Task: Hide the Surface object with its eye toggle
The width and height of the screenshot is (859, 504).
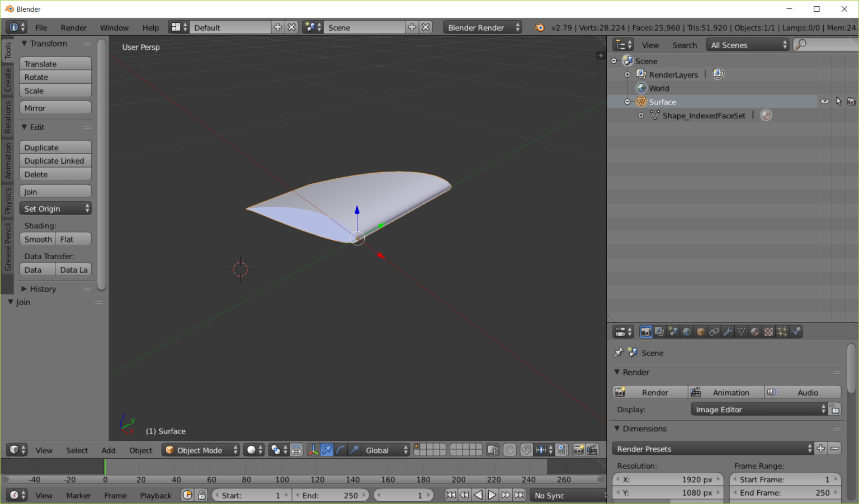Action: click(825, 101)
